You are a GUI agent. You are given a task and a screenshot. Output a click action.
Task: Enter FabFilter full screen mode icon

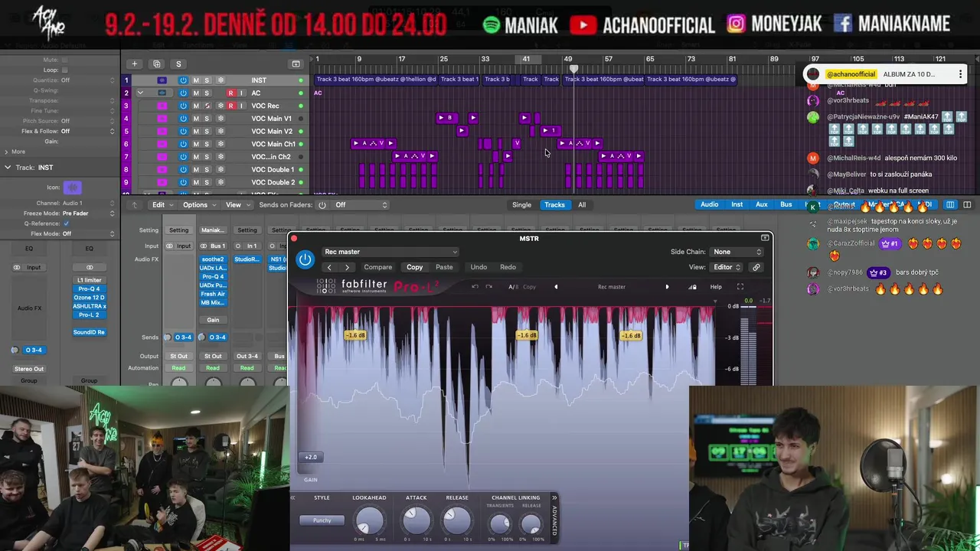tap(740, 287)
